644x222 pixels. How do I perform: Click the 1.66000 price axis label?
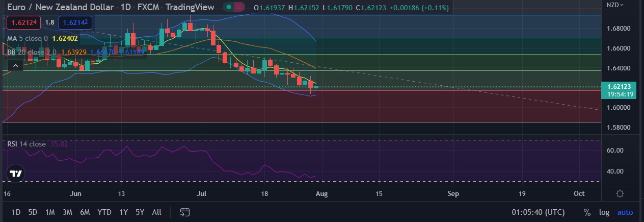(x=618, y=48)
